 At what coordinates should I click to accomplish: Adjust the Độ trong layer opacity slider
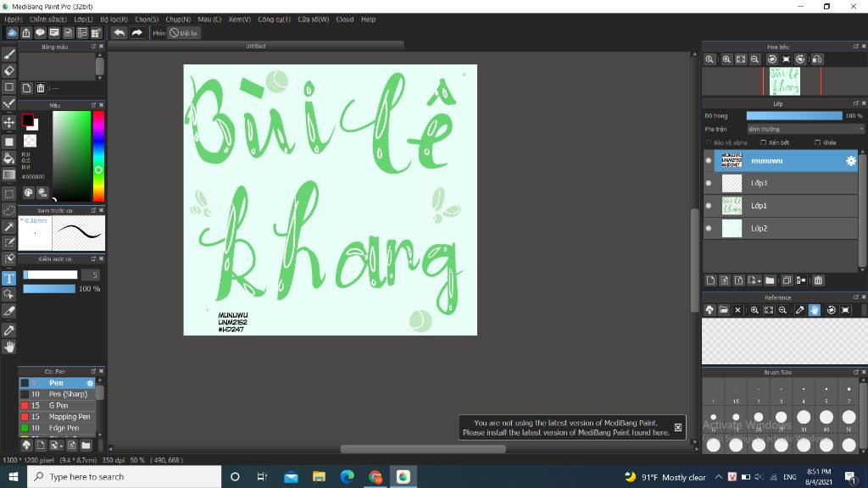[x=794, y=115]
